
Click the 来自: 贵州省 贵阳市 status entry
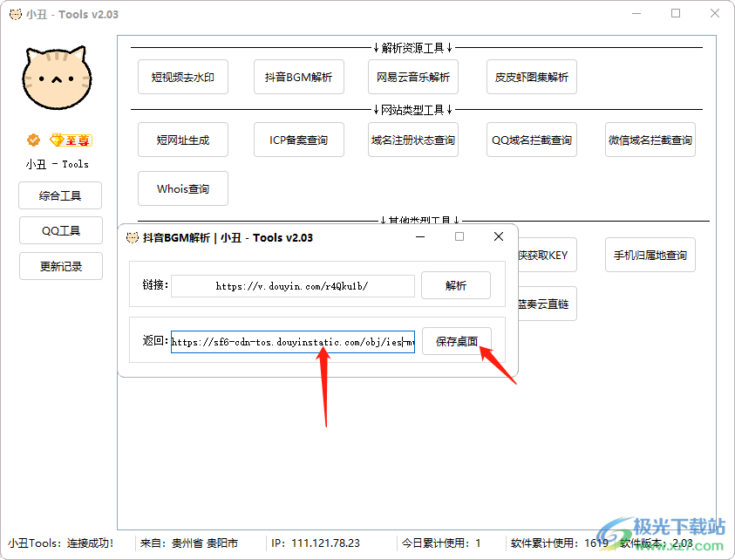[x=189, y=543]
